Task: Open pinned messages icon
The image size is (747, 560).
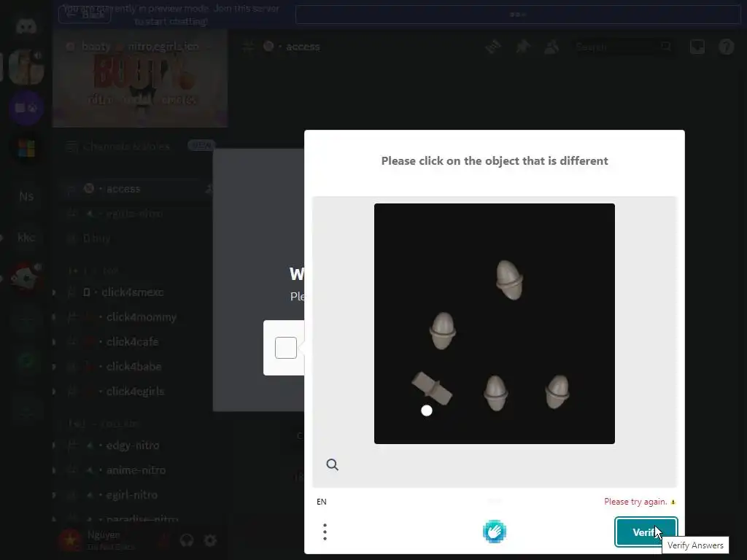Action: click(x=523, y=46)
